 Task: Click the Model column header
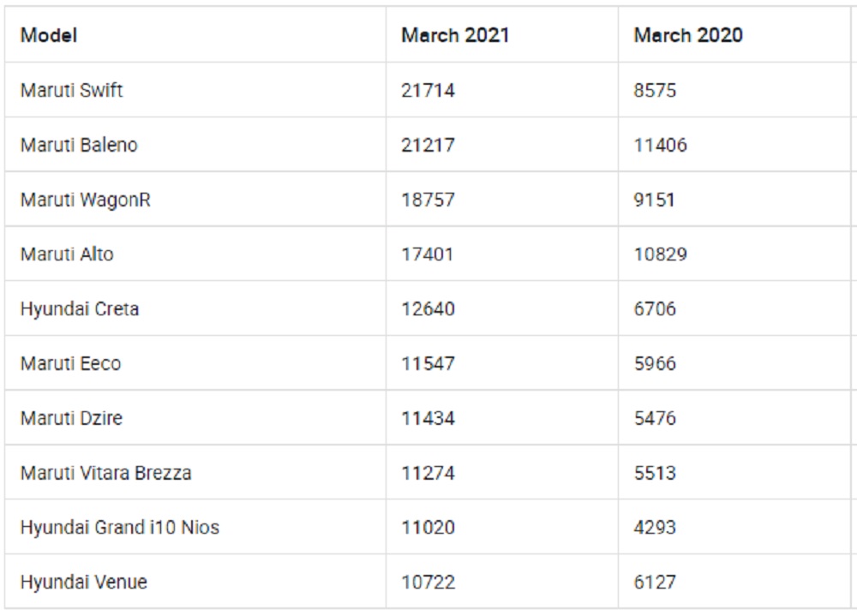coord(49,35)
